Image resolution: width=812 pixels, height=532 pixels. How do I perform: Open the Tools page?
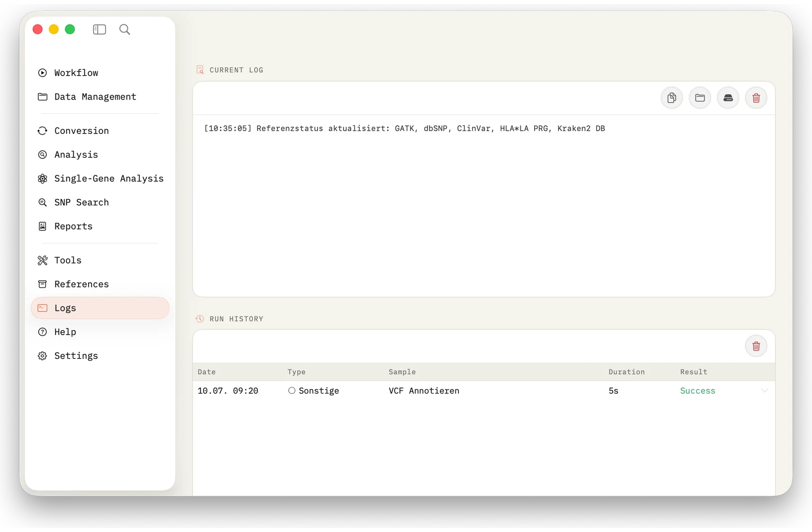[x=100, y=260]
